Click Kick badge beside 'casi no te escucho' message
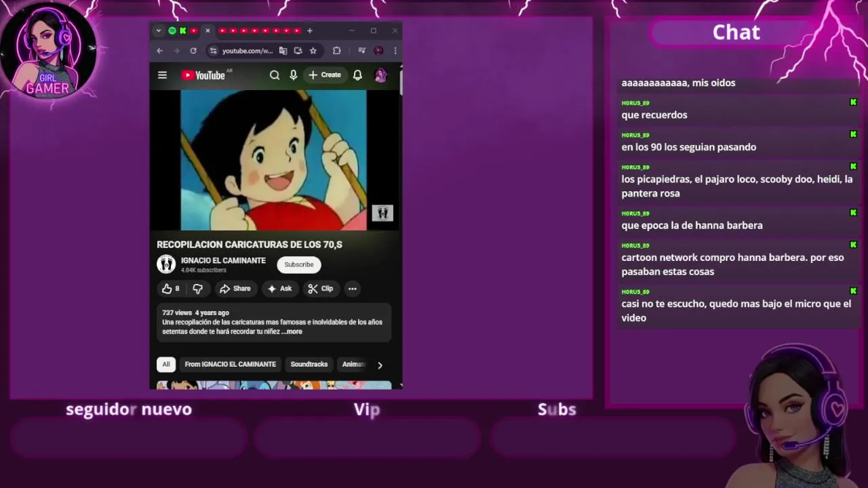Viewport: 868px width, 488px height. [853, 291]
